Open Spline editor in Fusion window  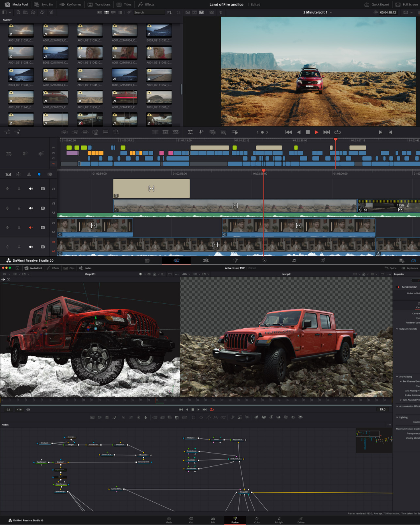coord(391,268)
